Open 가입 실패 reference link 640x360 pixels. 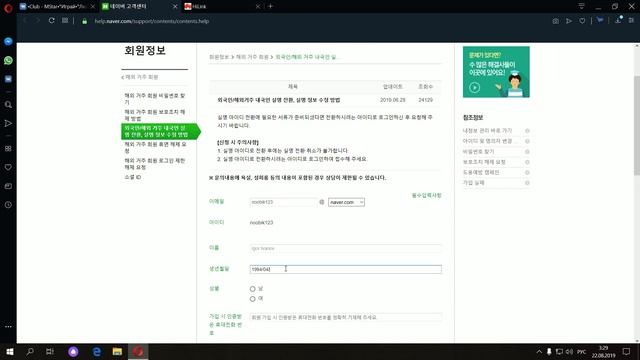coord(473,183)
